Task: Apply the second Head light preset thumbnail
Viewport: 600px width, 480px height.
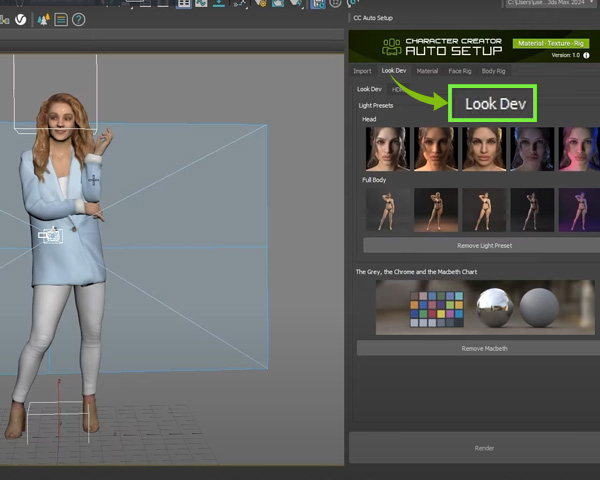Action: pyautogui.click(x=436, y=149)
